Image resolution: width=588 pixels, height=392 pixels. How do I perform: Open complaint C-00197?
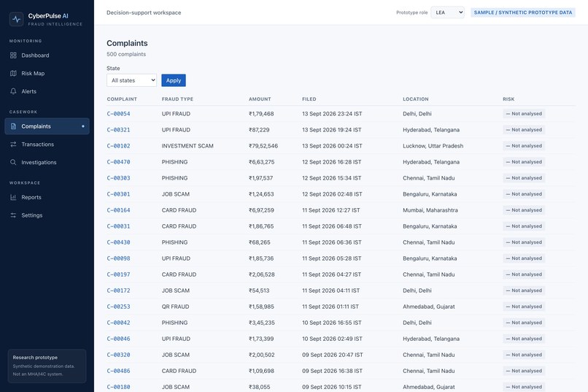tap(118, 274)
